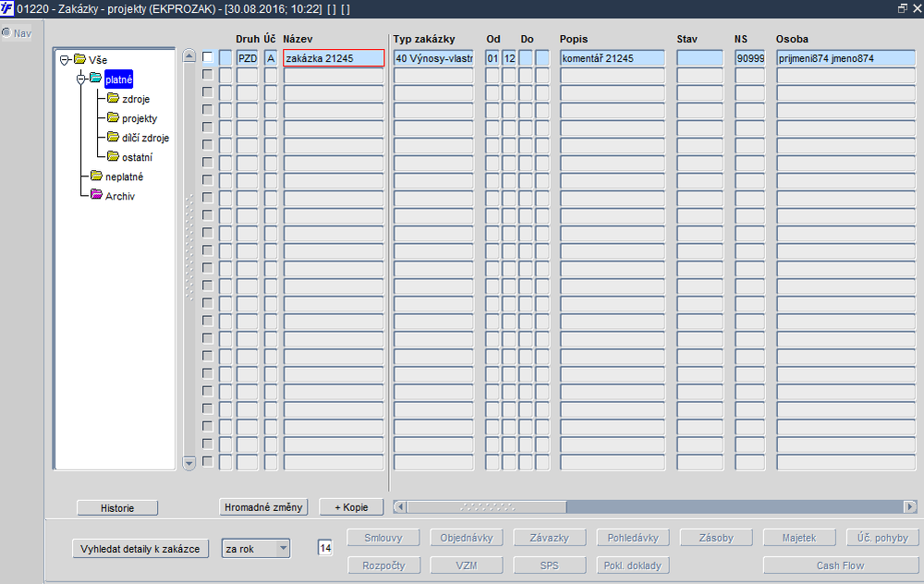This screenshot has height=584, width=924.
Task: Click the Název field 'zakázka 21245'
Action: click(334, 57)
